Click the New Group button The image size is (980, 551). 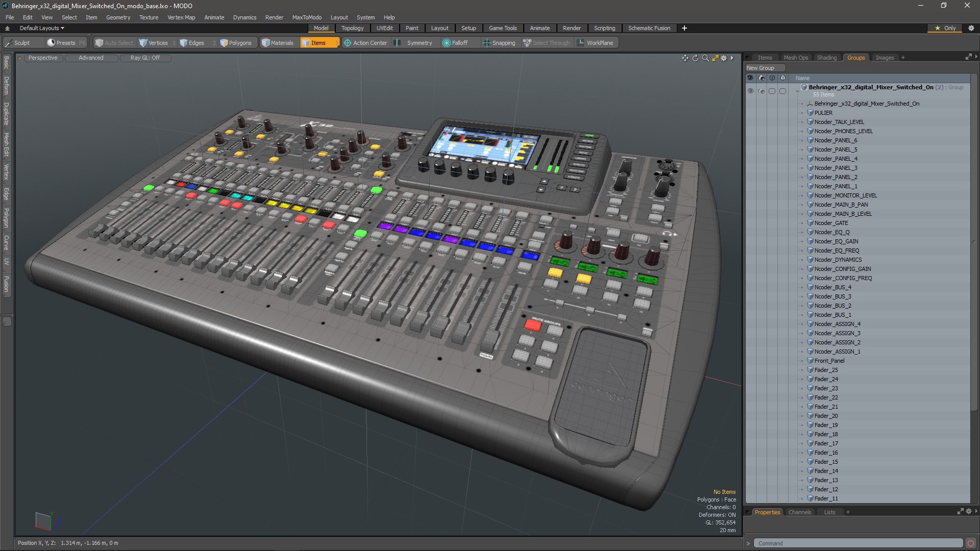point(765,68)
